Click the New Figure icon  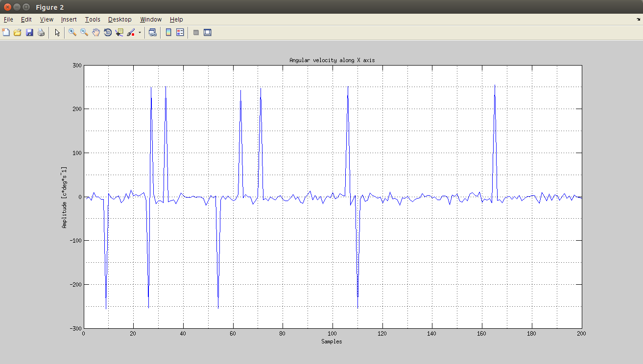[x=6, y=33]
